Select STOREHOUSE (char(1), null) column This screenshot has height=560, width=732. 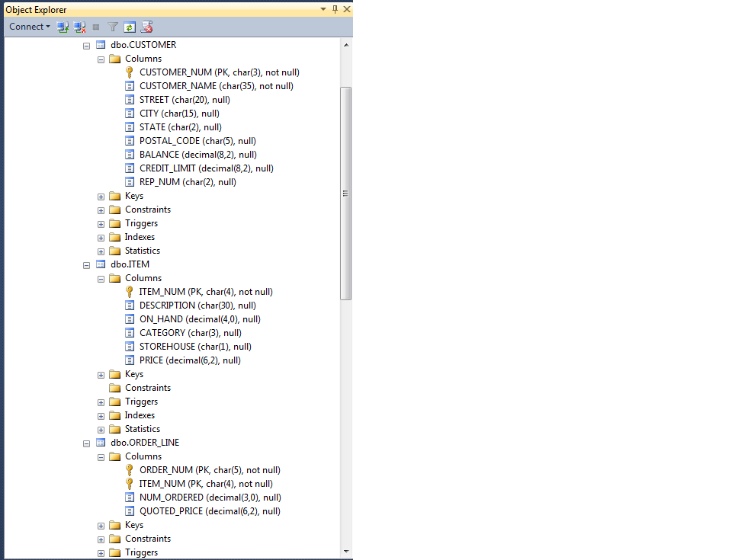click(x=195, y=347)
